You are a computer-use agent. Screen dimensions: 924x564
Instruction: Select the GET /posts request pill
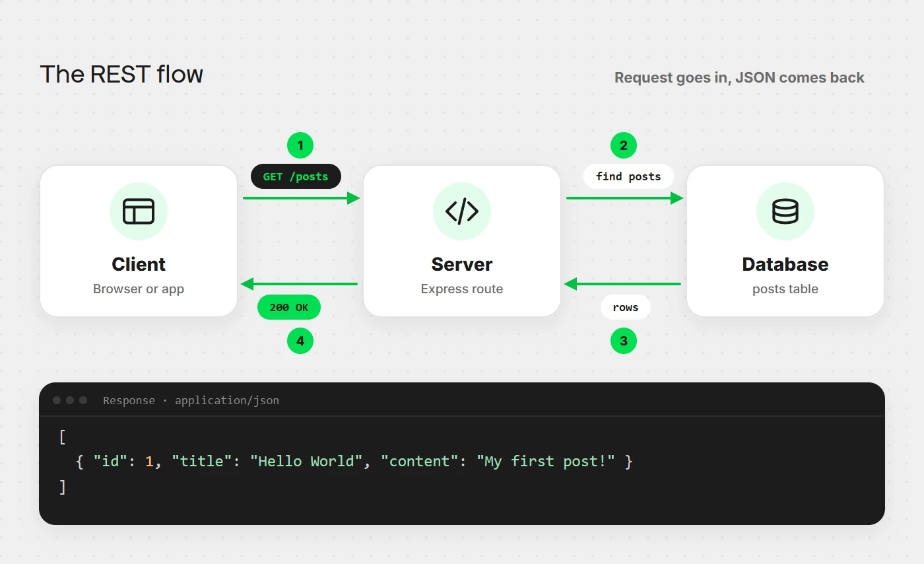[296, 176]
